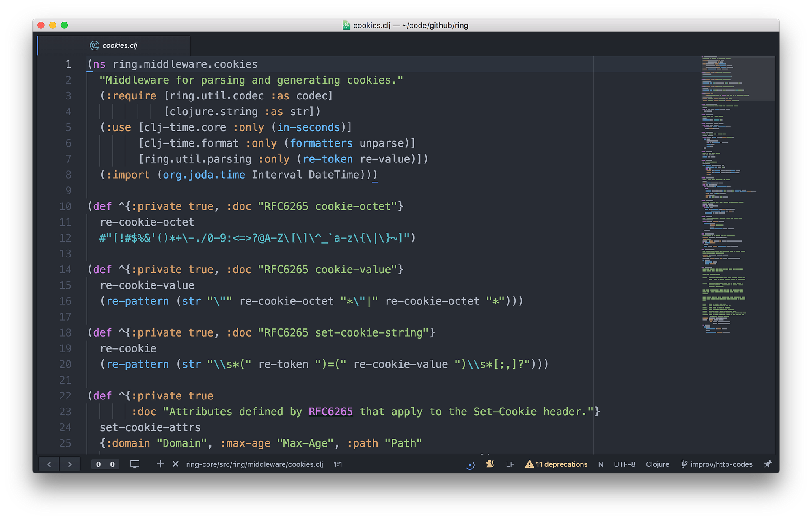
Task: Change LF line ending selector
Action: [x=510, y=464]
